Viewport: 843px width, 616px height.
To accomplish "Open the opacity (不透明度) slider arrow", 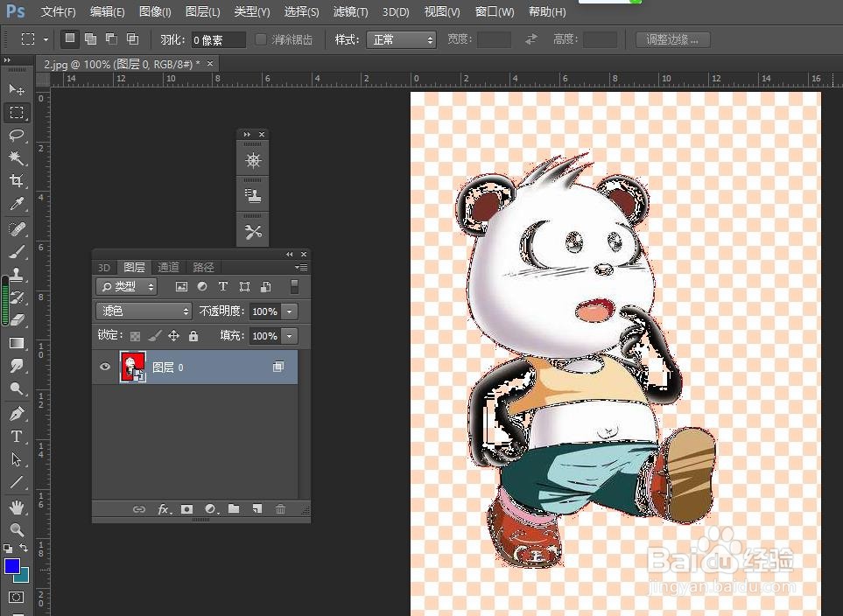I will coord(290,311).
